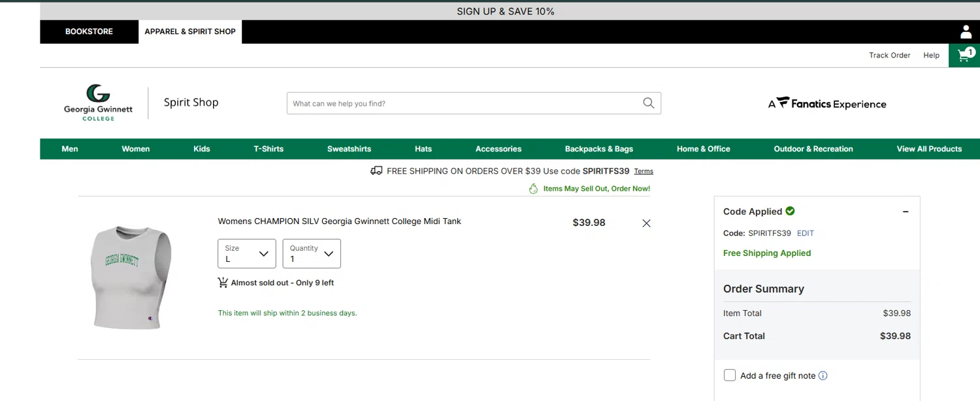Click the search magnifier icon
This screenshot has width=980, height=401.
click(x=648, y=103)
